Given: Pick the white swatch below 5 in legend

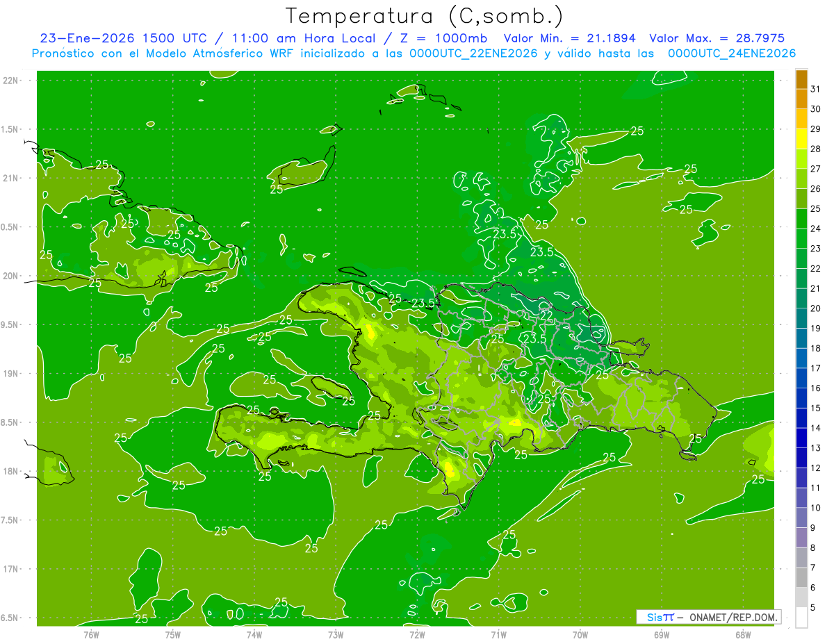Looking at the screenshot, I should pos(801,618).
